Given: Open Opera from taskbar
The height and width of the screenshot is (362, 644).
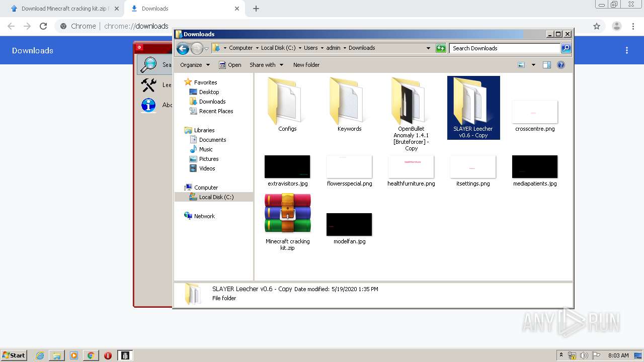Looking at the screenshot, I should [108, 355].
